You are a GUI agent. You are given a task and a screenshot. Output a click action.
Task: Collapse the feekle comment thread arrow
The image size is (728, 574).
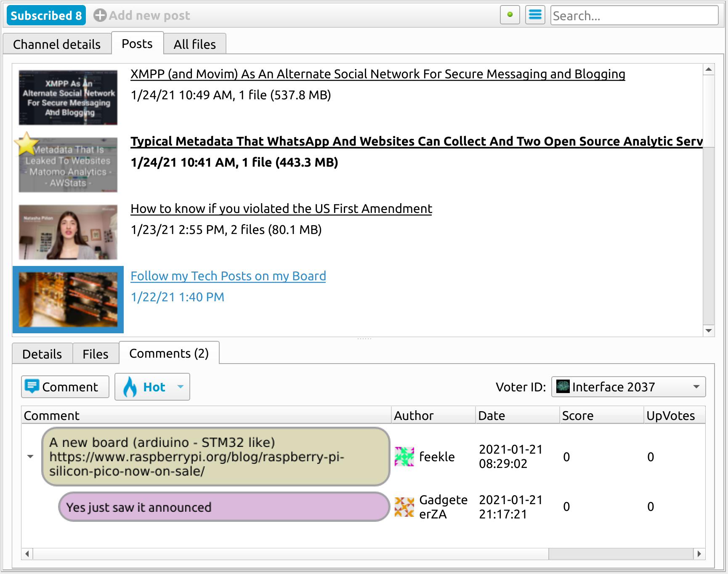click(x=30, y=457)
